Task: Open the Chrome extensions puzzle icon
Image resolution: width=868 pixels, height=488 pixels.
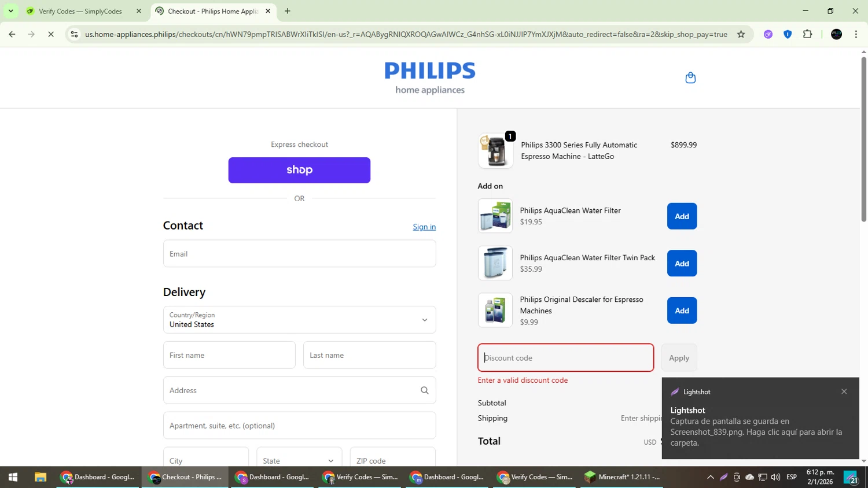Action: [x=808, y=34]
